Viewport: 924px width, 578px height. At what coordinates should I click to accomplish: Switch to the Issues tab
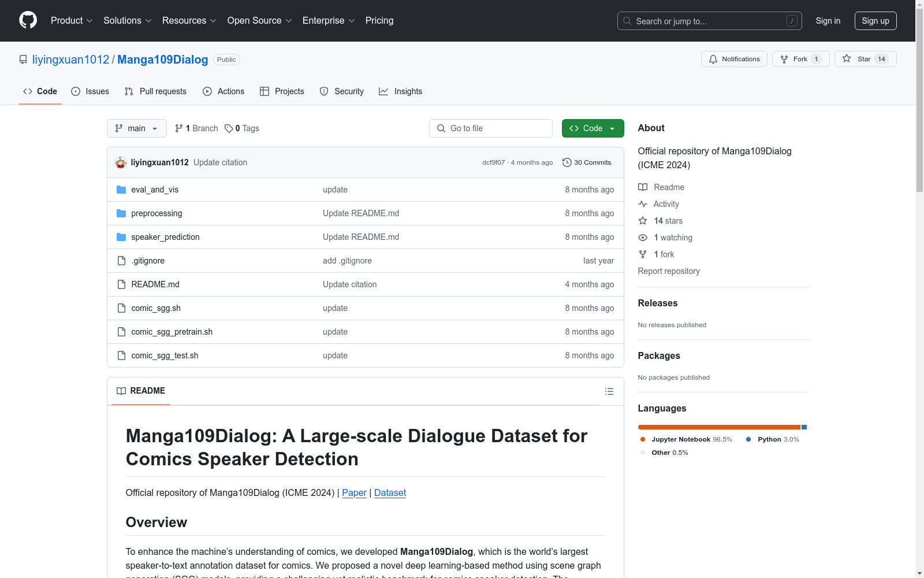tap(90, 91)
